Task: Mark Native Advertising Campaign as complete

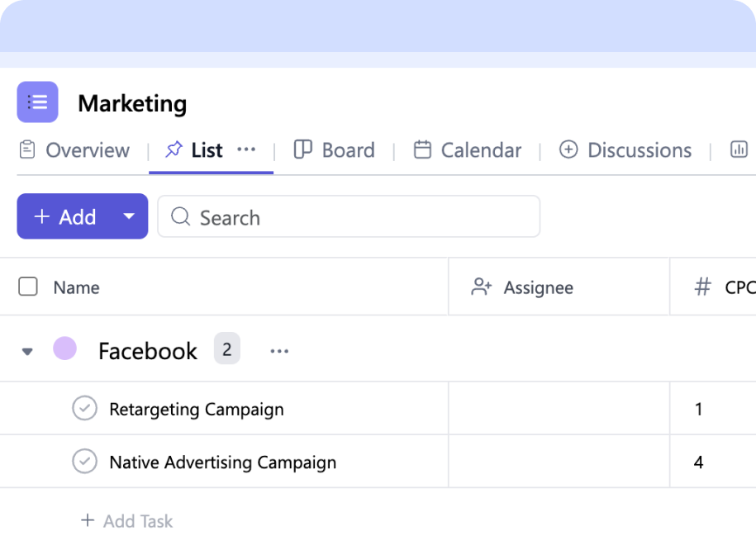Action: (84, 462)
